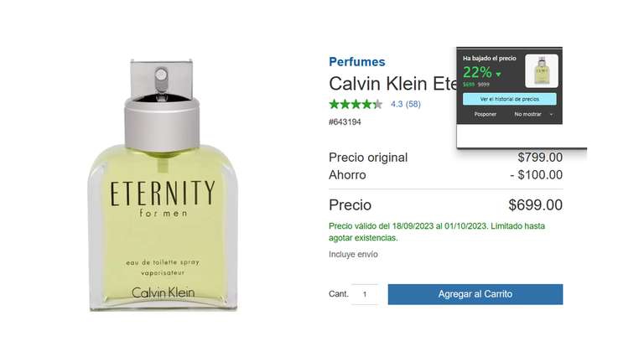Open the small perfume thumbnail in the popup
644x362 pixels.
(542, 70)
